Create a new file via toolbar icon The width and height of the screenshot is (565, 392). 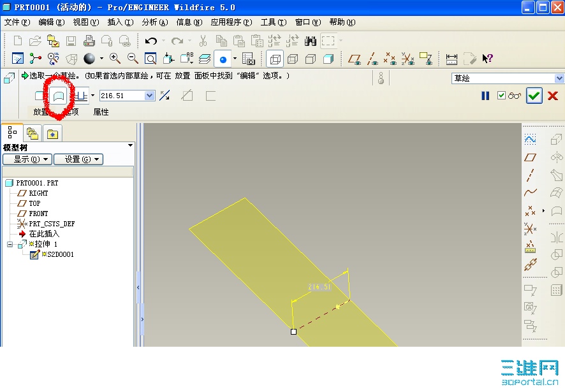coord(18,41)
